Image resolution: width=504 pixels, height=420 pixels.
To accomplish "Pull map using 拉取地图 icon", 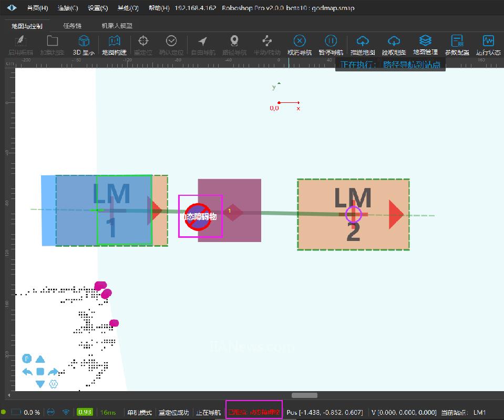I will 394,45.
